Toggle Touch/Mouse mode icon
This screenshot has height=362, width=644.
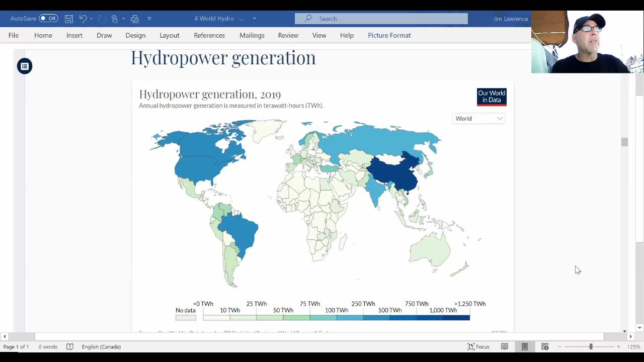point(115,19)
